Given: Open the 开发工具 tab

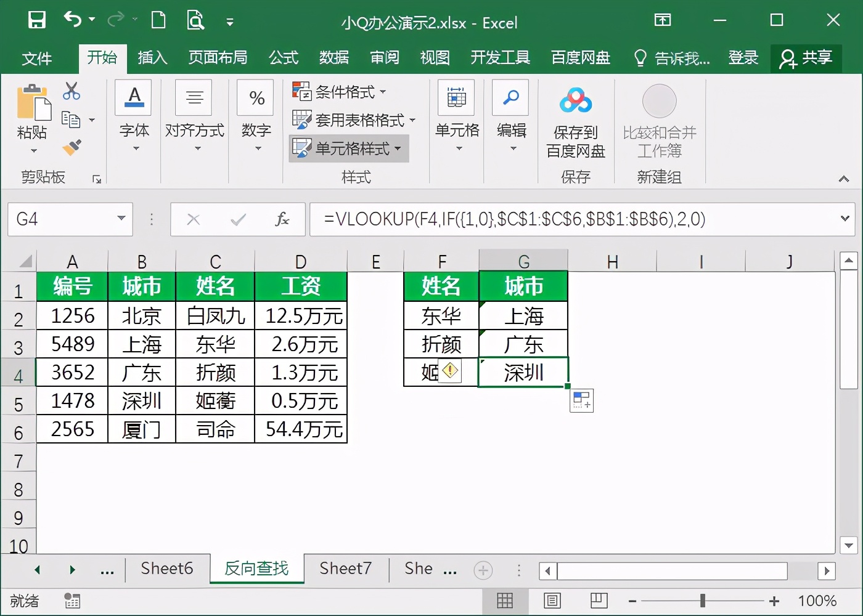Looking at the screenshot, I should 501,57.
